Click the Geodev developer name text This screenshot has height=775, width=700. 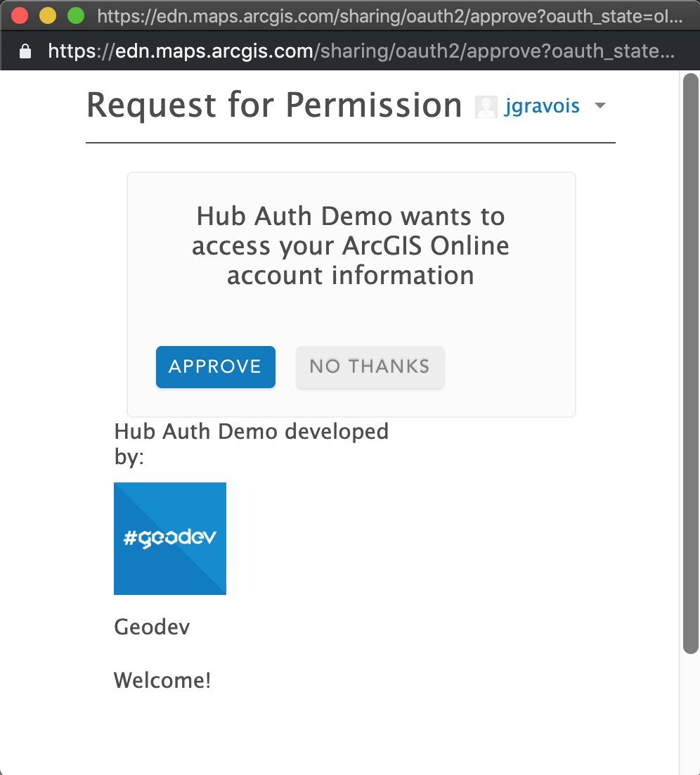tap(151, 627)
